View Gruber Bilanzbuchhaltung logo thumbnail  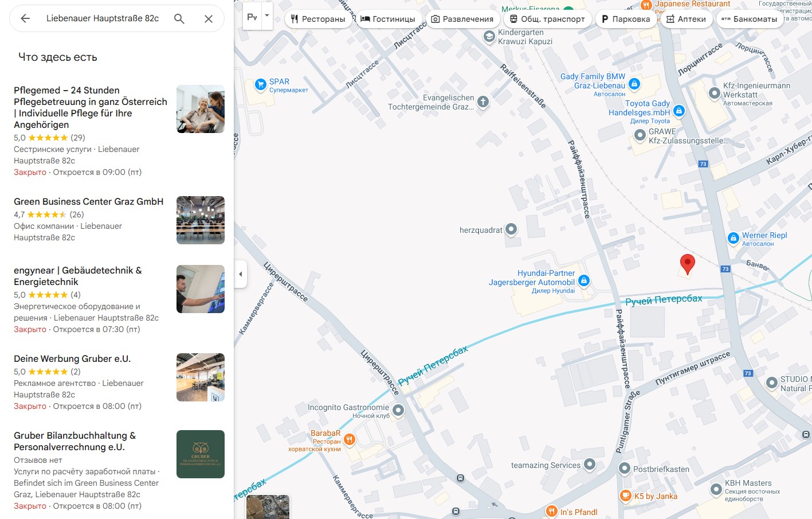[201, 454]
